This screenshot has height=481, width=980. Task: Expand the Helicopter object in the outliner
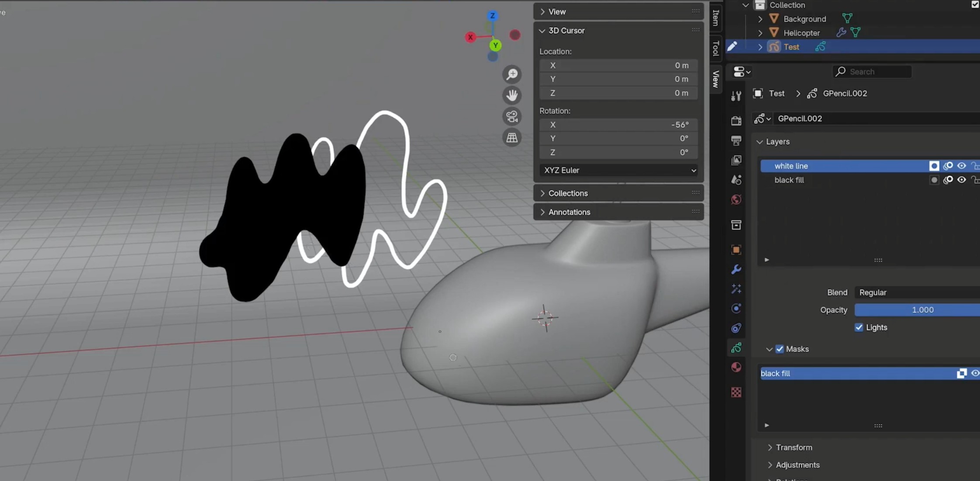tap(760, 33)
